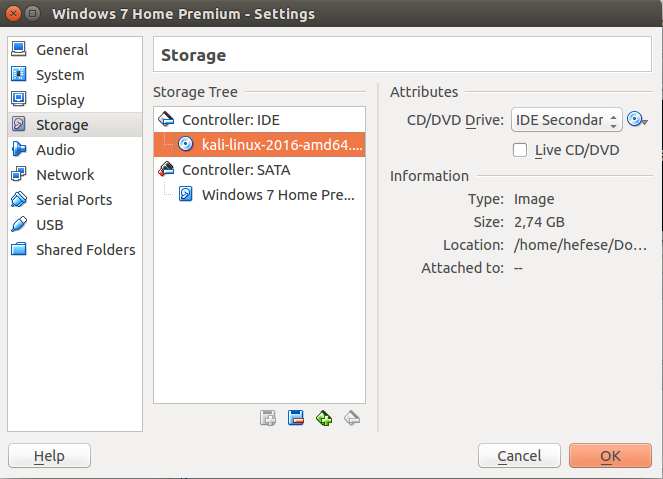Open the choose optical disk icon menu

(637, 120)
